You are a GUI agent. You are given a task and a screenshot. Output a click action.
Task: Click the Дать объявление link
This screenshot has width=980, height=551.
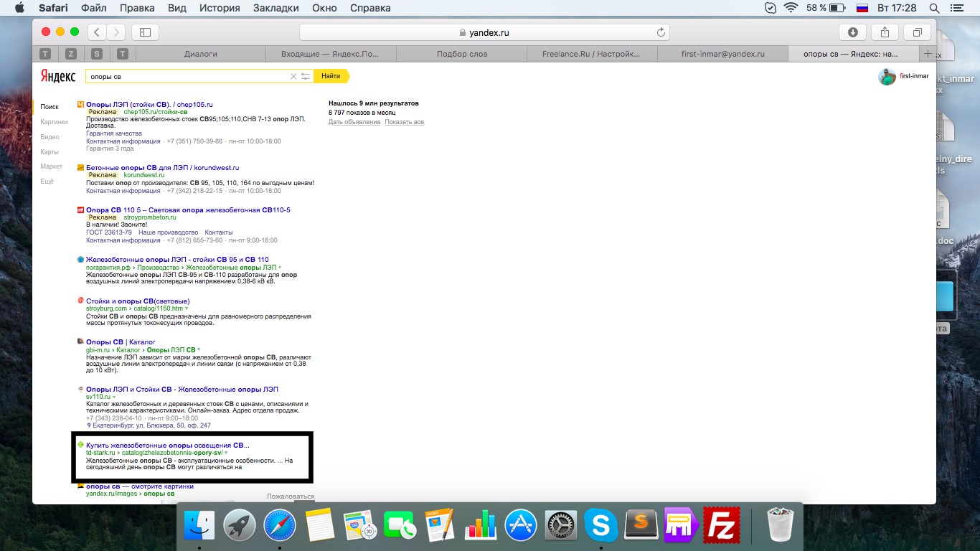pos(354,122)
